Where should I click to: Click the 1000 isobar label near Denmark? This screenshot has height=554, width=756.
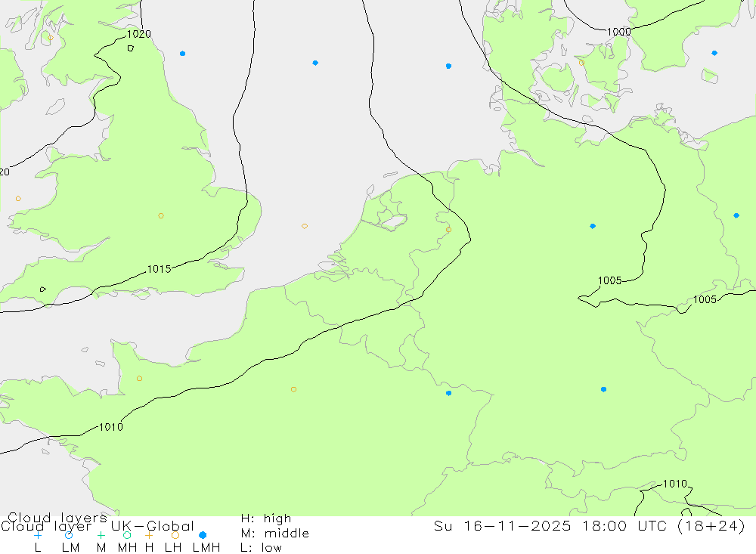(618, 32)
